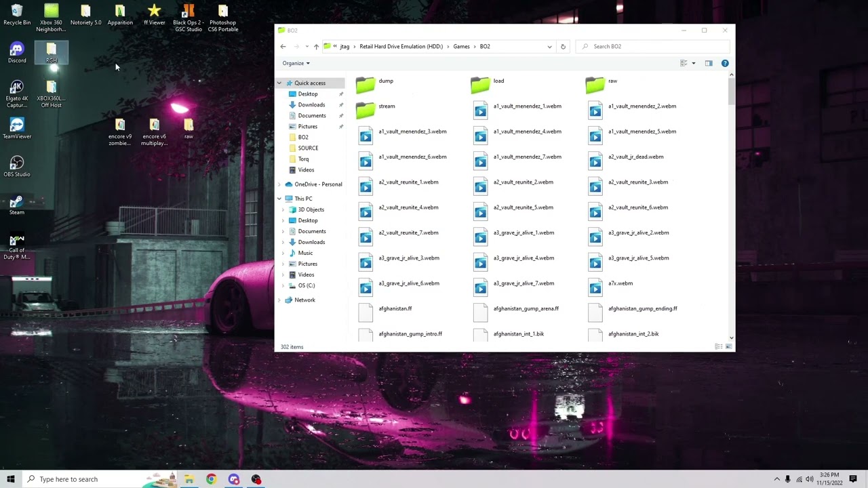Switch to details view in status bar

tap(719, 347)
